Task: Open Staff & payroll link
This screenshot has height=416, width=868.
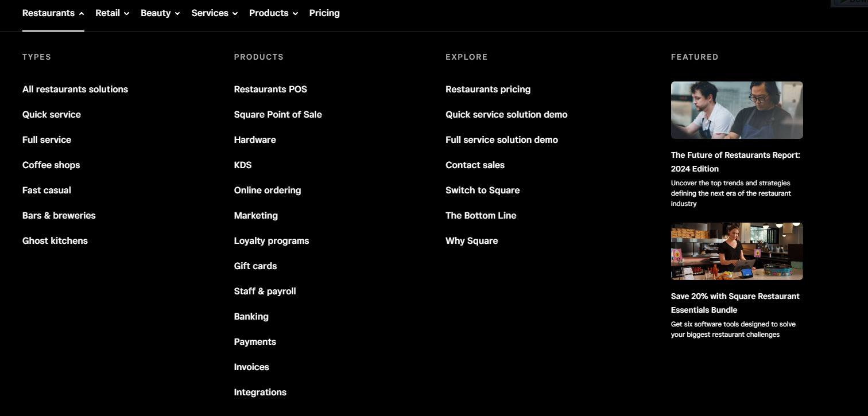Action: coord(265,291)
